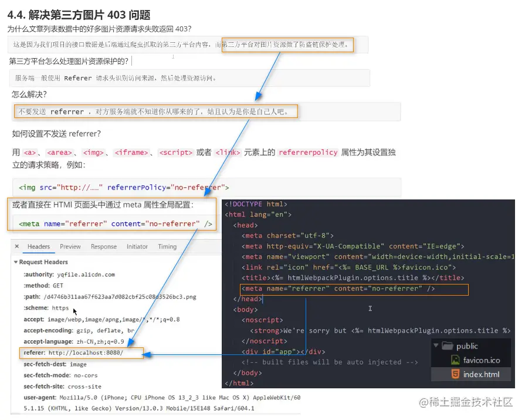
Task: Click the red <a> inline code tag
Action: [x=29, y=153]
